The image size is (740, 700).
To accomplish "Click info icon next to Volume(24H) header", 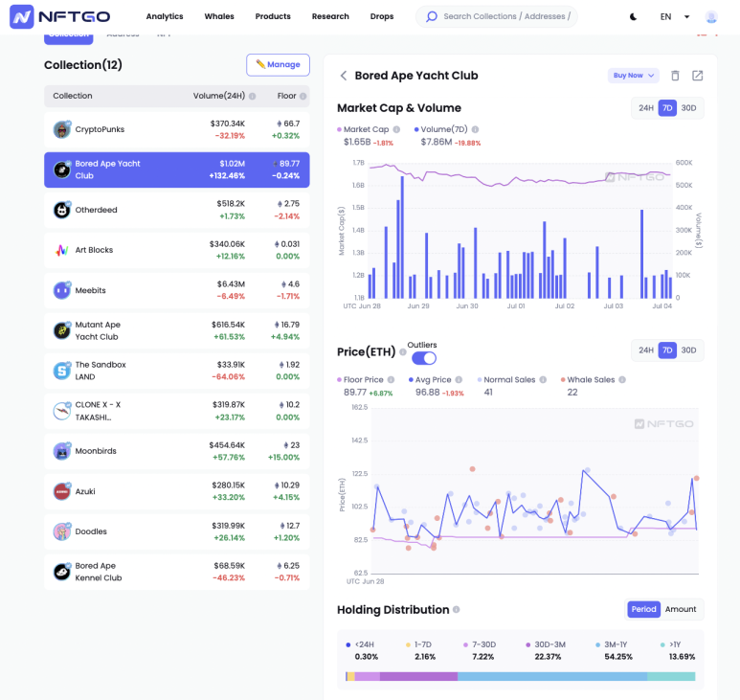I will click(x=252, y=96).
